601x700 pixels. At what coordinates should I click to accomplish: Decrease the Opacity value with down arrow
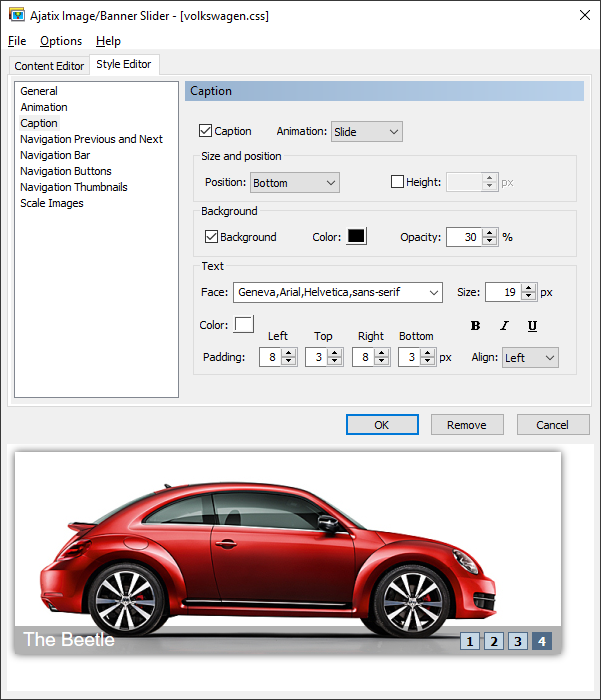click(490, 241)
